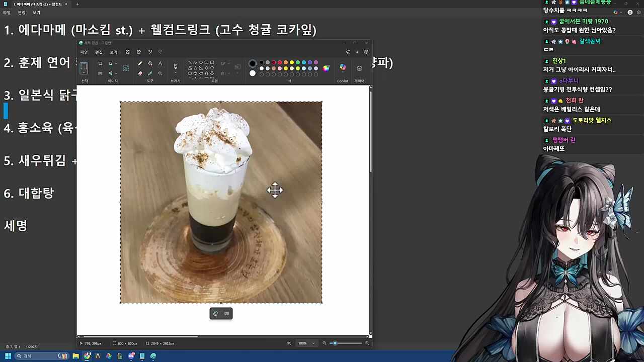Click the 6. 대합탕 line in Notepad
Screen dimensions: 644x362
click(x=29, y=193)
